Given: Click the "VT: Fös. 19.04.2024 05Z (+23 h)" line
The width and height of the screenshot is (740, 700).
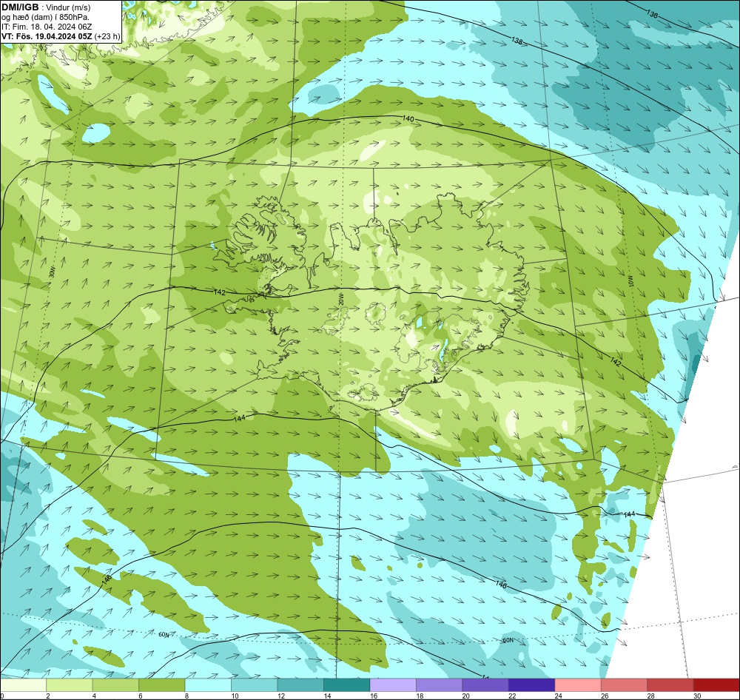Looking at the screenshot, I should tap(61, 36).
